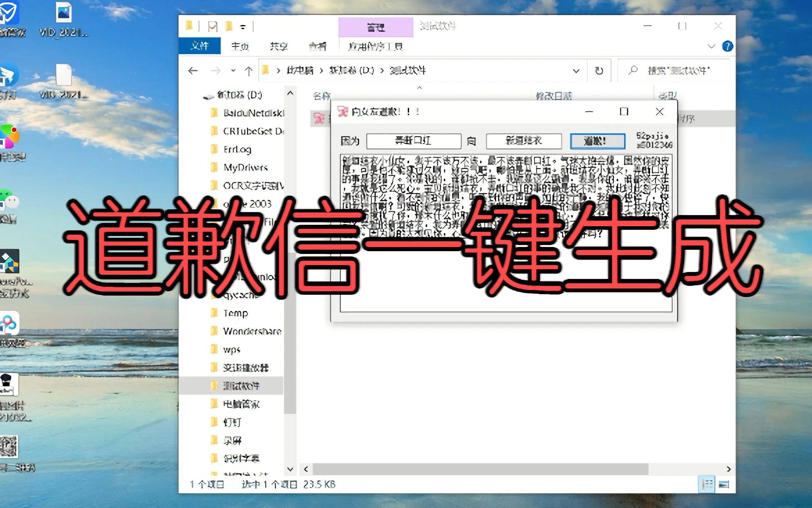
Task: Select the 管理 (Manage) contextual tab
Action: [376, 27]
